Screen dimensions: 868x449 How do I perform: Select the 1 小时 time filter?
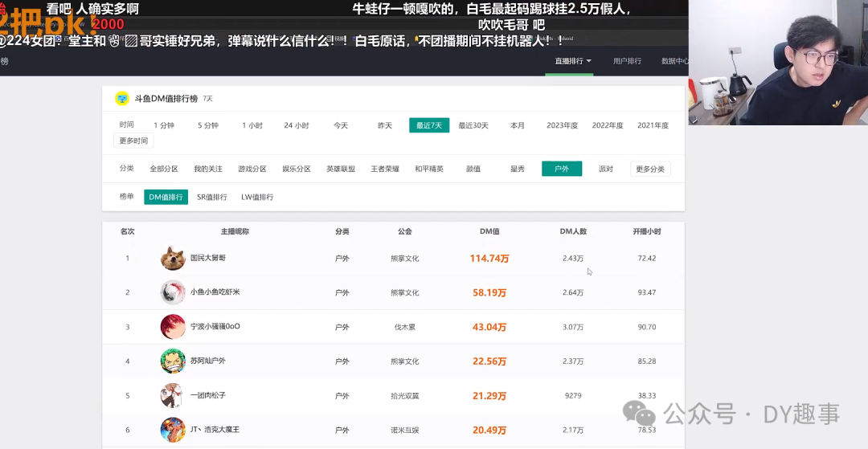(x=252, y=125)
